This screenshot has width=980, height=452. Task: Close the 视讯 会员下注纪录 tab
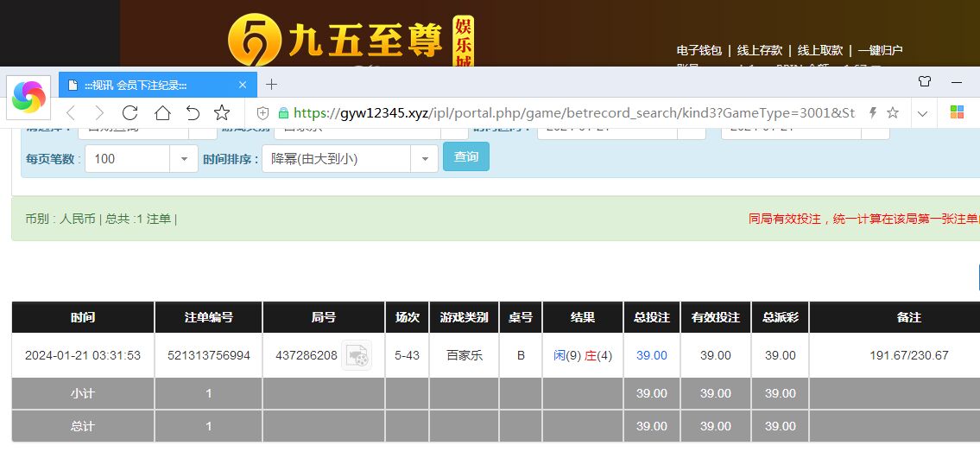(243, 85)
